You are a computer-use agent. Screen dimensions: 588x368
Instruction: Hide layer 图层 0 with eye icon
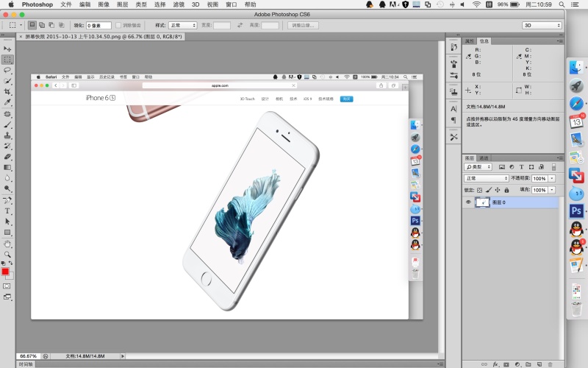[468, 202]
